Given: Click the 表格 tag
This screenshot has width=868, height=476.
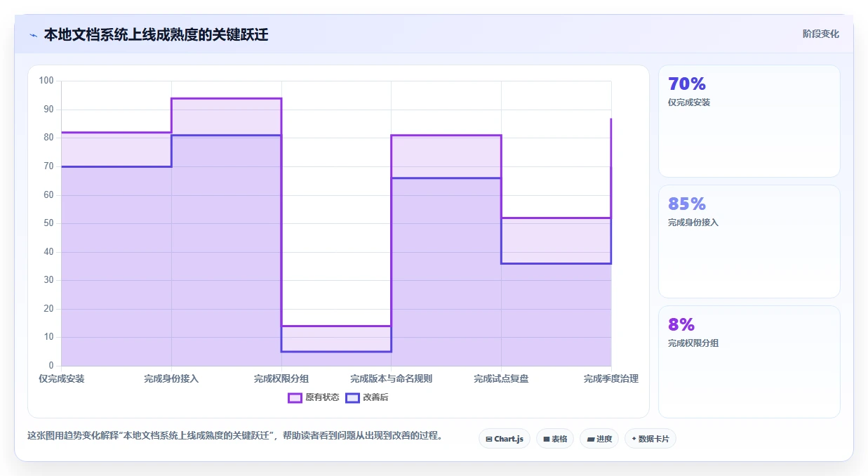Looking at the screenshot, I should 555,439.
